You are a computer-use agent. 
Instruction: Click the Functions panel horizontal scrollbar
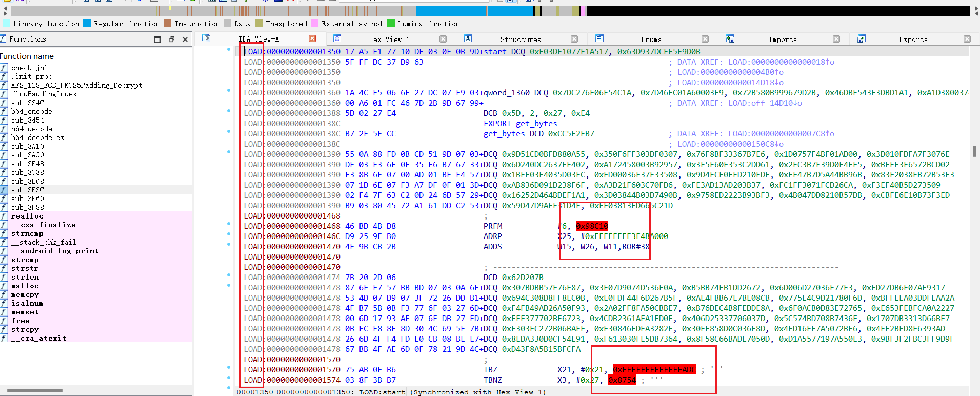point(35,390)
